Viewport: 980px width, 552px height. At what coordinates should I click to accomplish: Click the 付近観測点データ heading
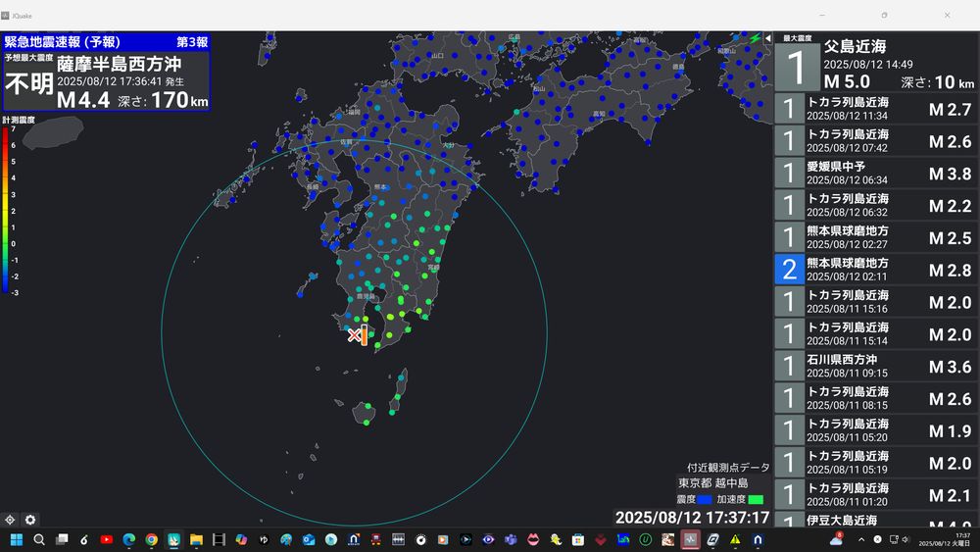point(728,467)
